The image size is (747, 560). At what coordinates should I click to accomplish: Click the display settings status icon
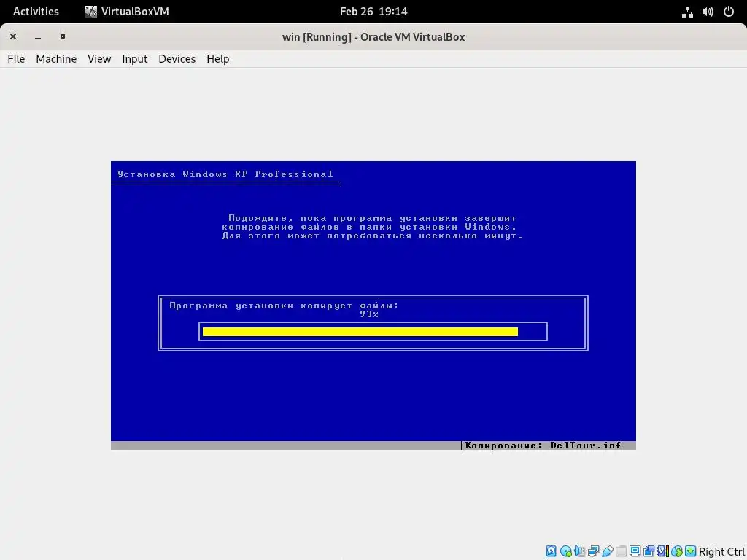[x=635, y=551]
